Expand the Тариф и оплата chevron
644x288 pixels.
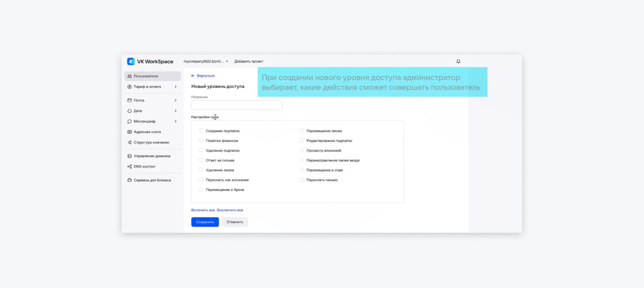point(175,87)
